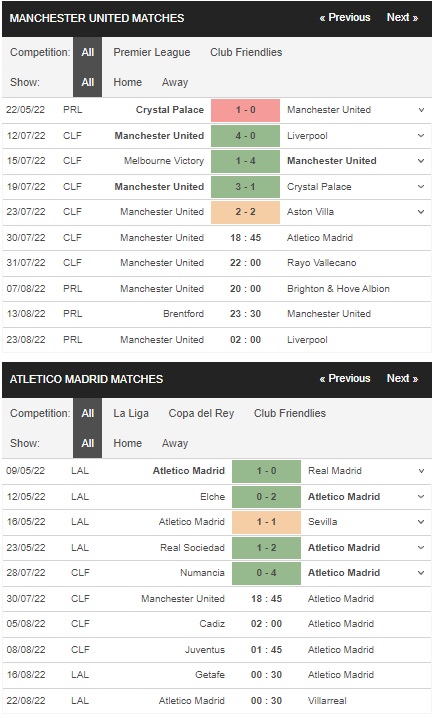Select Copa del Rey competition filter
Image resolution: width=433 pixels, height=718 pixels.
click(201, 413)
